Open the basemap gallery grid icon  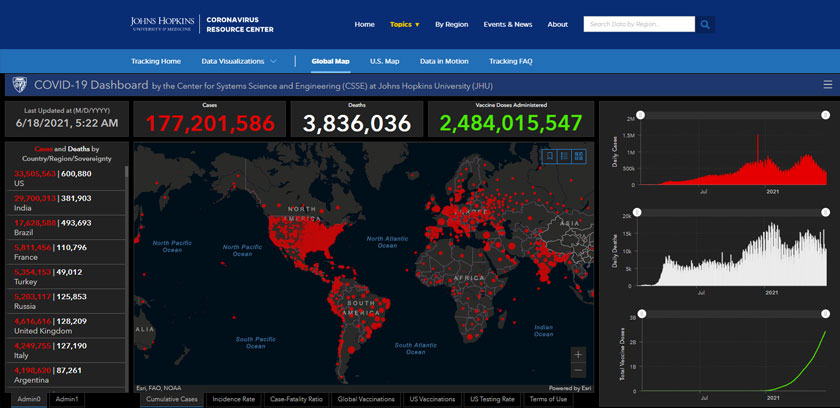579,156
